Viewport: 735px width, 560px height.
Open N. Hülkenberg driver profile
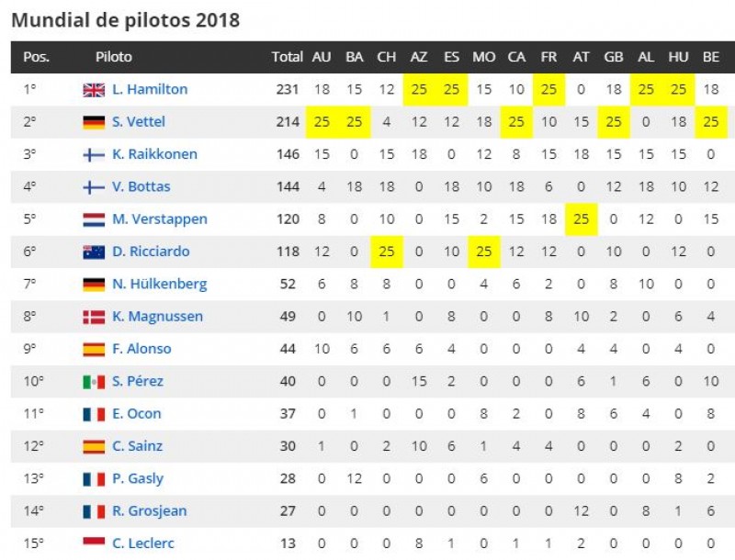pos(160,284)
